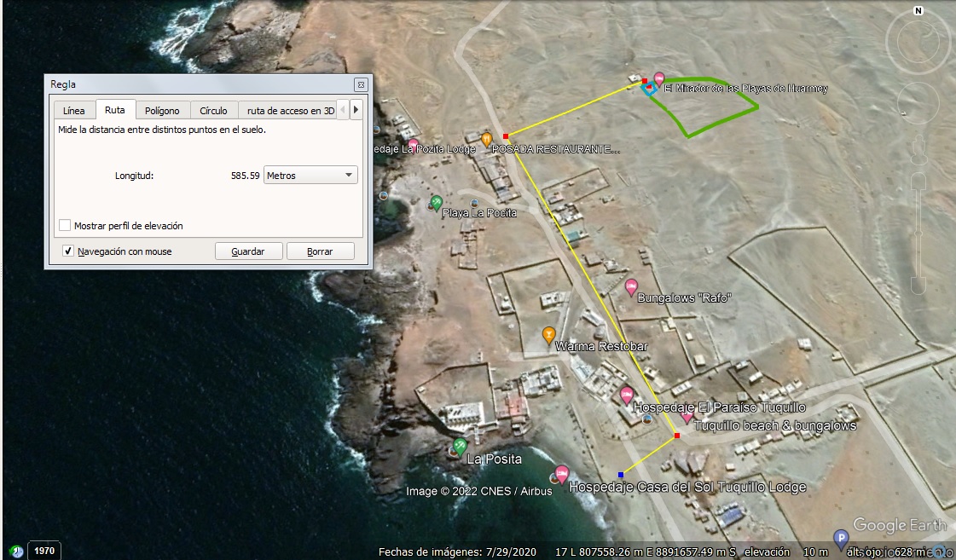Click the POSADA RESTAURANTE orange pin
Image resolution: width=956 pixels, height=560 pixels.
[x=487, y=140]
